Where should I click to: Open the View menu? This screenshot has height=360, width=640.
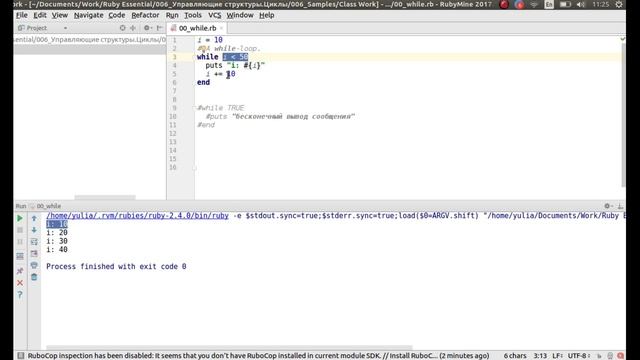[60, 15]
